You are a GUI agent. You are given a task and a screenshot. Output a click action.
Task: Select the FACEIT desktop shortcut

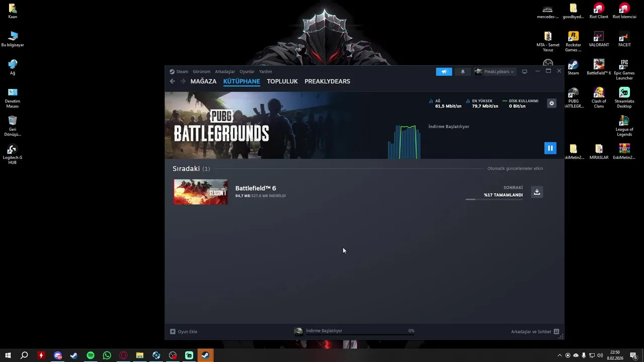[624, 40]
